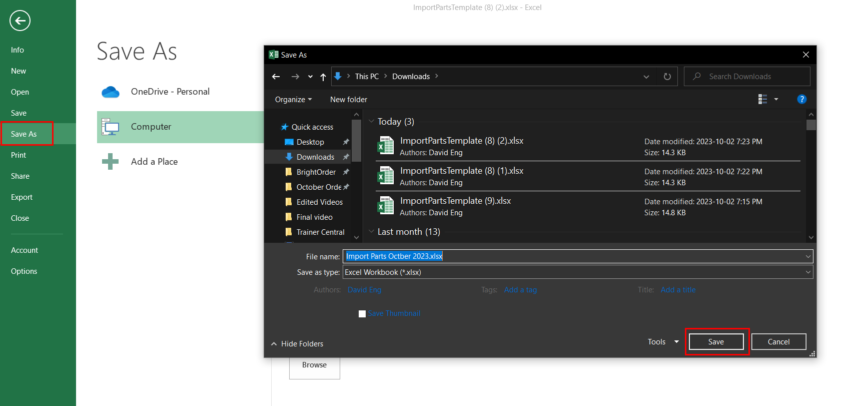Image resolution: width=868 pixels, height=406 pixels.
Task: Select October Orders folder in tree
Action: [x=319, y=187]
